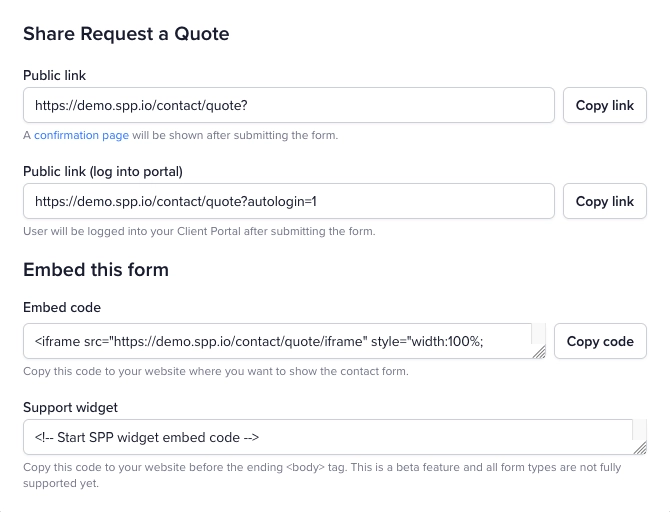Focus the Public link URL field
The height and width of the screenshot is (512, 670).
click(289, 105)
